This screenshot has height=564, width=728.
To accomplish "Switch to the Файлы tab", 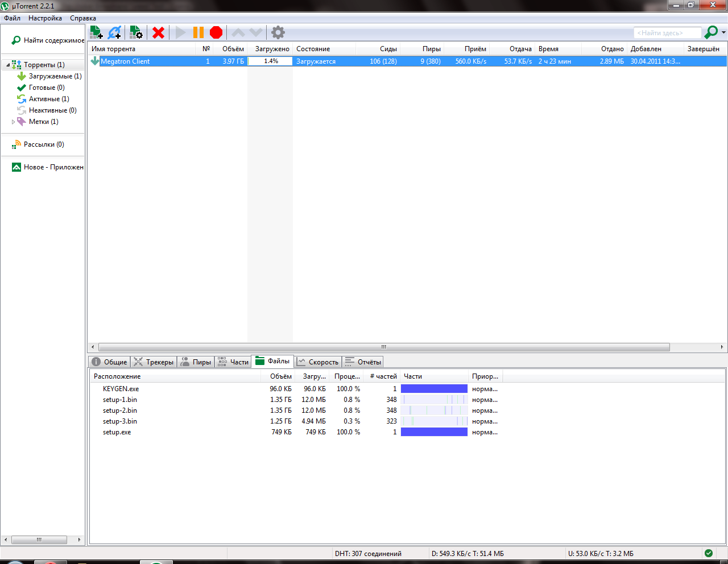I will pyautogui.click(x=272, y=361).
